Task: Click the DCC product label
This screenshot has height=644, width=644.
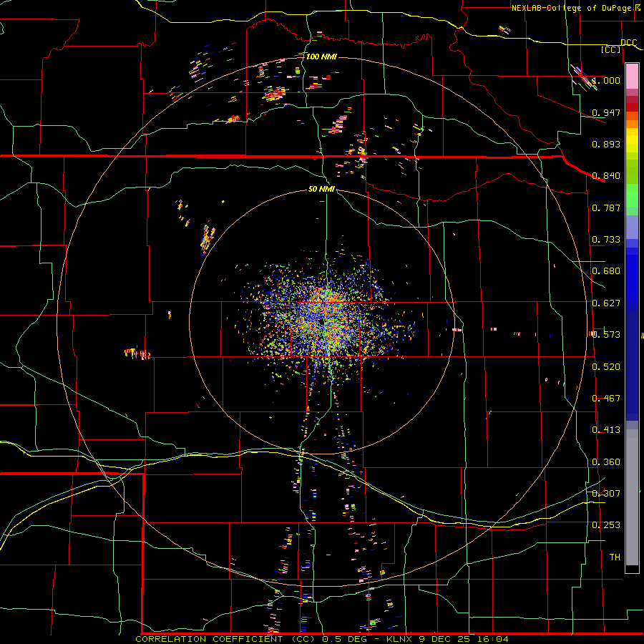Action: pyautogui.click(x=628, y=42)
